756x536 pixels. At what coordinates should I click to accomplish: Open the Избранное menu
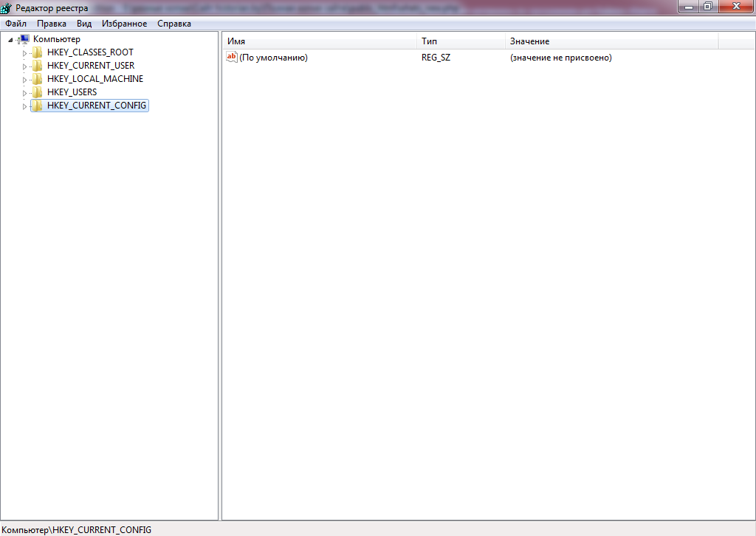click(x=124, y=24)
